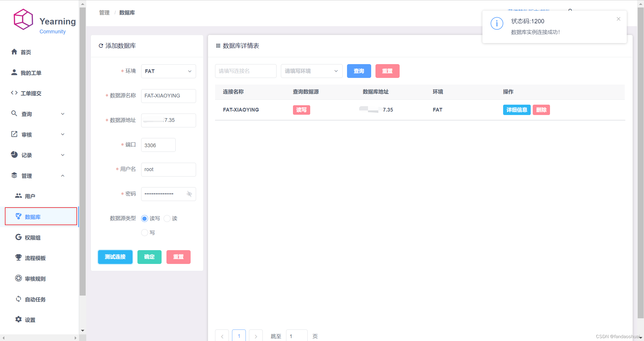Click the person icon for 我的工单
The width and height of the screenshot is (644, 341).
tap(14, 72)
